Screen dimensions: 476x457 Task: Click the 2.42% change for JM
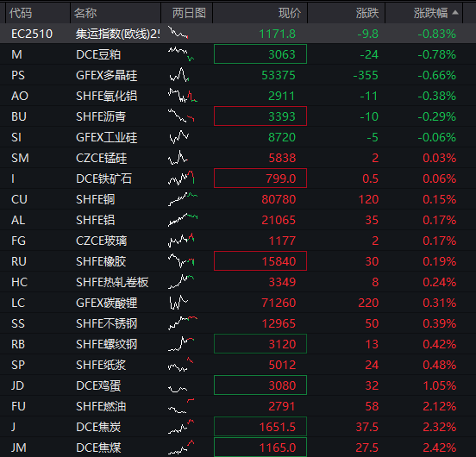click(x=439, y=448)
